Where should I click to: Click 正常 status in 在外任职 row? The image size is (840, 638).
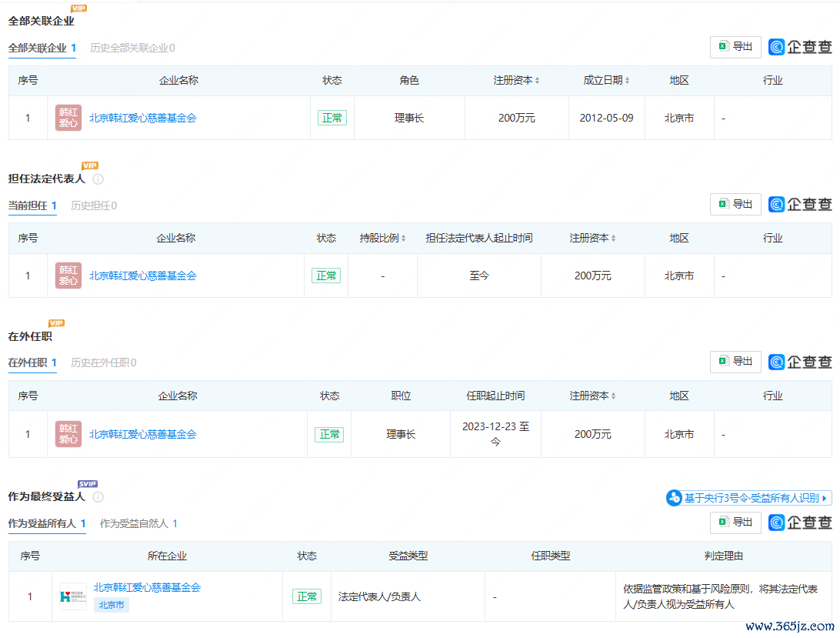(329, 434)
